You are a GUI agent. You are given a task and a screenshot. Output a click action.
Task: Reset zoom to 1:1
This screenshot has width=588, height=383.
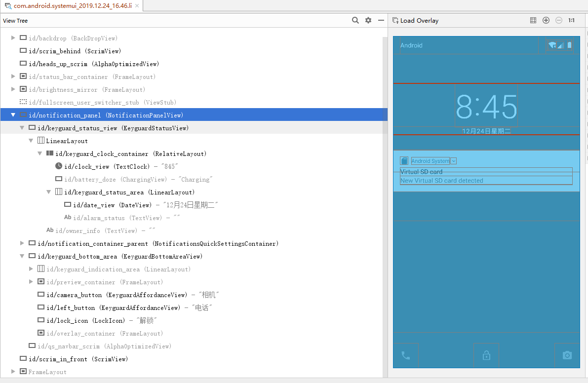tap(571, 20)
